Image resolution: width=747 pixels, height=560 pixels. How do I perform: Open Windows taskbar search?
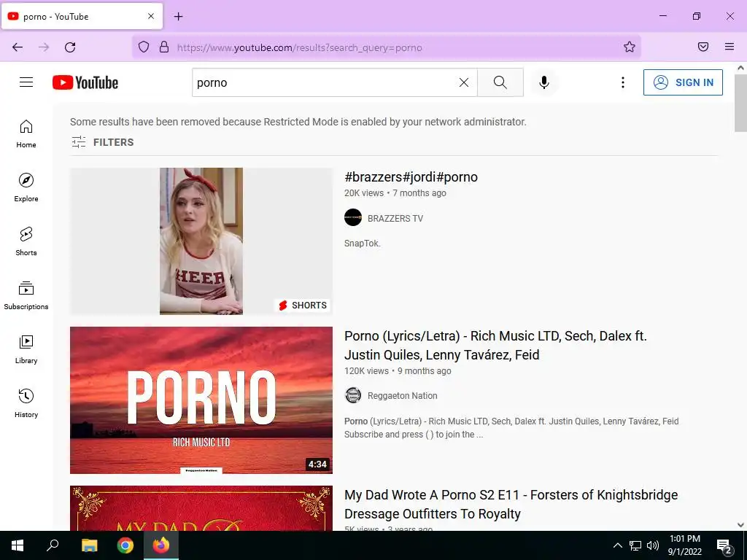pos(53,545)
